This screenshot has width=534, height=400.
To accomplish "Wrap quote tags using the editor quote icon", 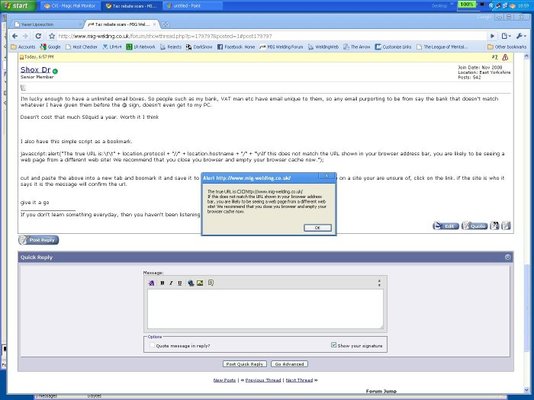I will (x=211, y=283).
